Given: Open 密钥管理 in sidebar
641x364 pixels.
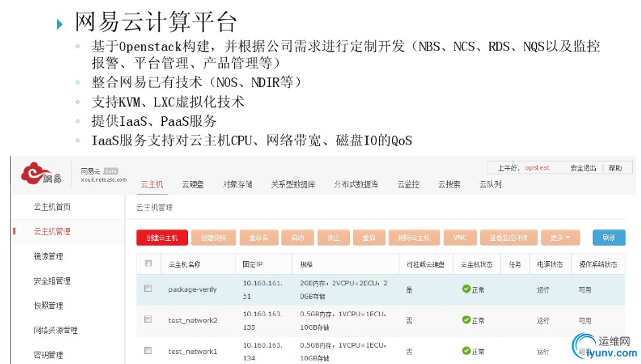Looking at the screenshot, I should (x=48, y=355).
